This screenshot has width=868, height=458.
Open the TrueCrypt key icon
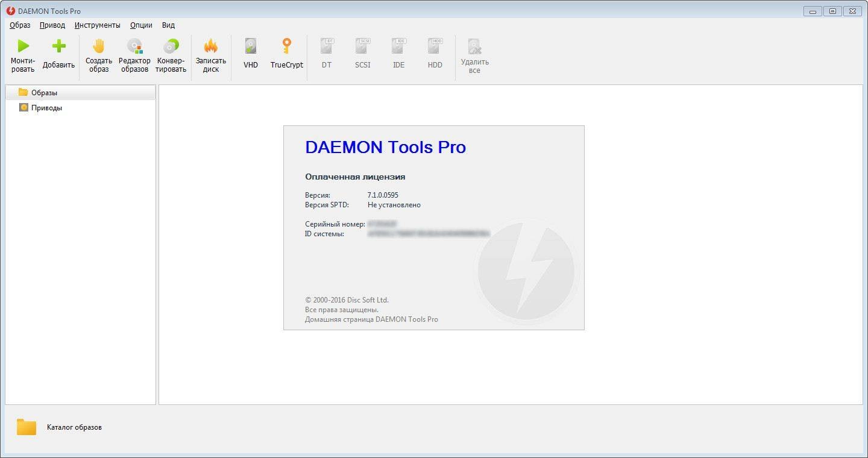(x=287, y=46)
